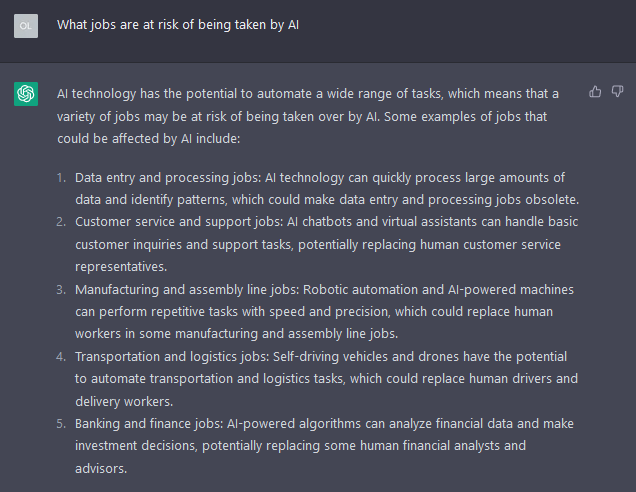The image size is (636, 492).
Task: Click the ChatGPT green logo avatar
Action: [x=26, y=94]
